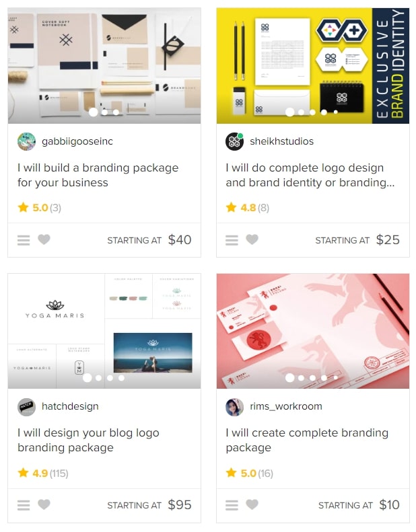Toggle heart favorite on hatchdesign gig
This screenshot has width=416, height=532.
tap(44, 504)
